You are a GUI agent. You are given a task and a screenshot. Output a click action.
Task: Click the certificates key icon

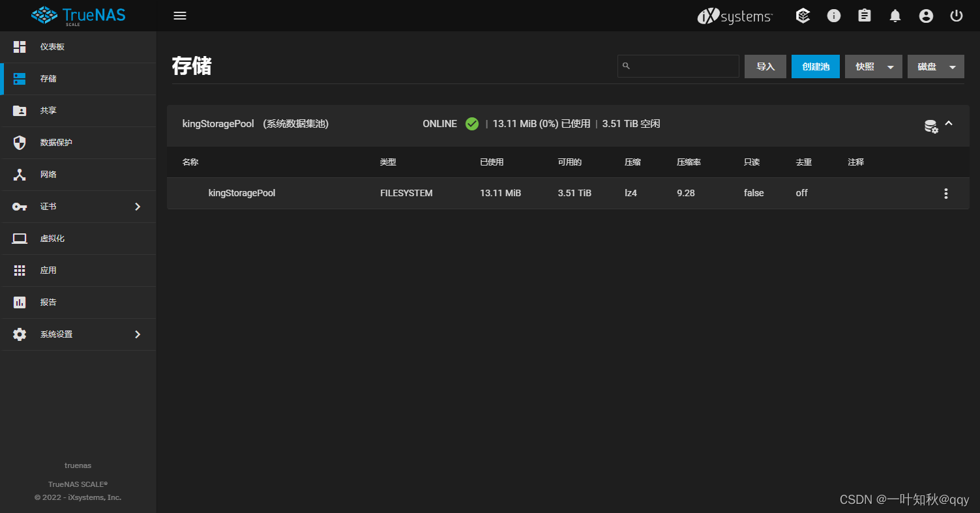pos(20,207)
